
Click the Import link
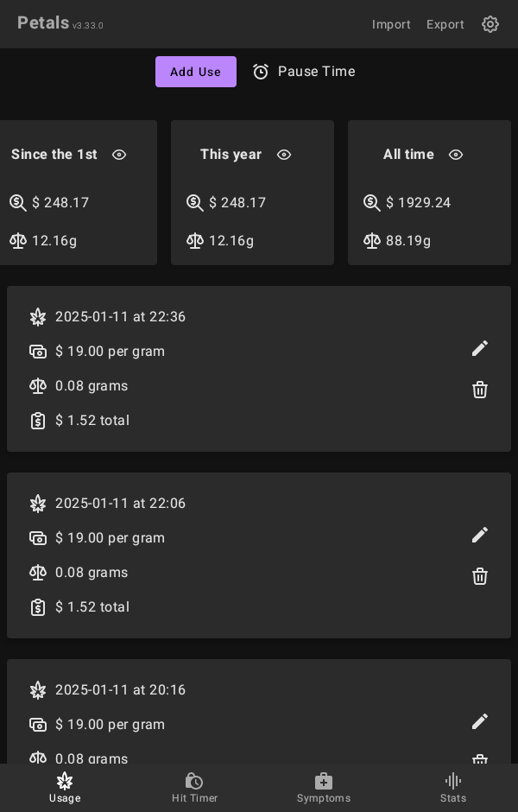click(x=391, y=24)
